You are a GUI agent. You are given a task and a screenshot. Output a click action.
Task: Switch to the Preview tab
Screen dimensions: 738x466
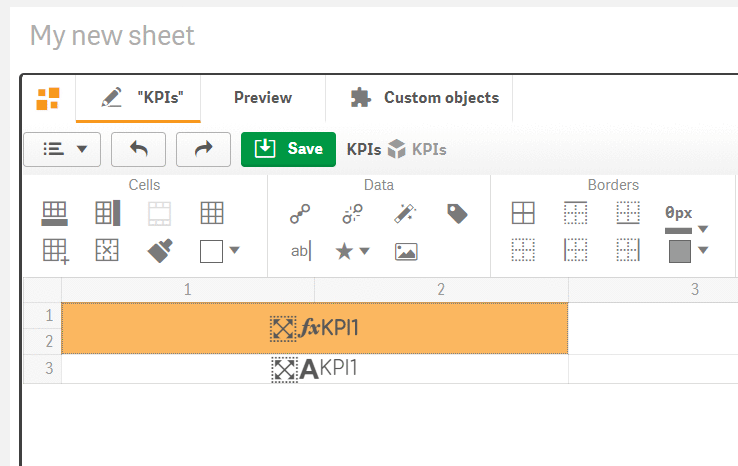[x=262, y=98]
